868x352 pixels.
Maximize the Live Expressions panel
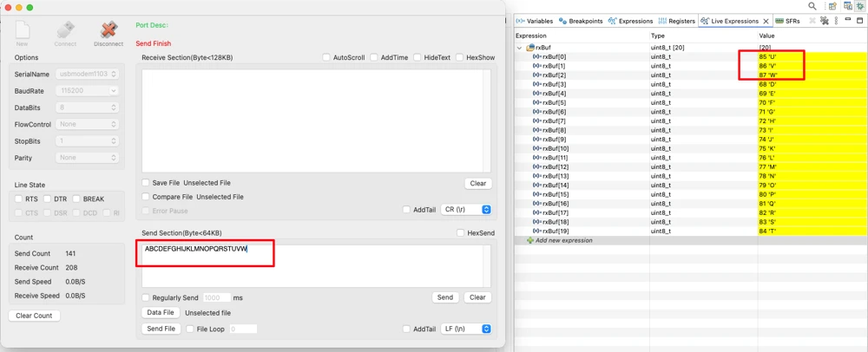pyautogui.click(x=861, y=21)
